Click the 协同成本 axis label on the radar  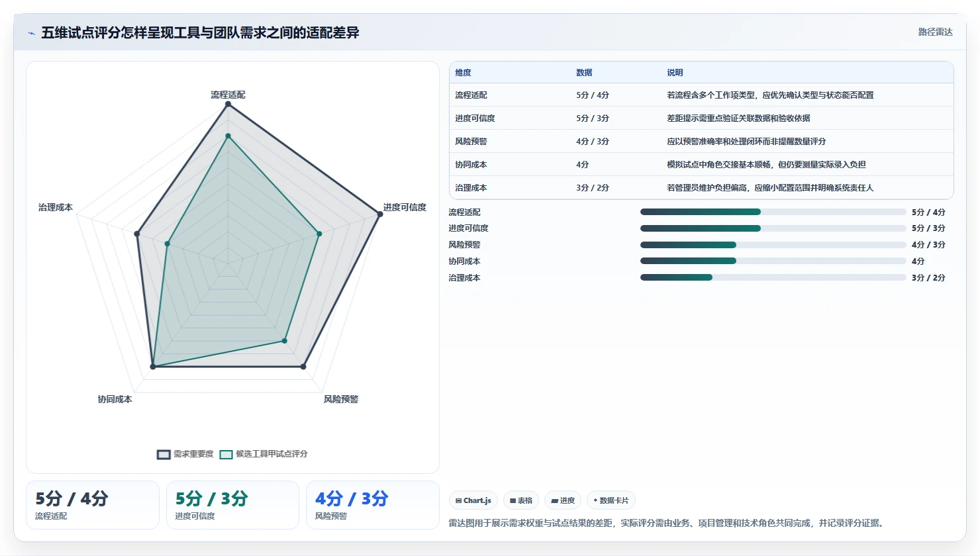click(x=115, y=399)
